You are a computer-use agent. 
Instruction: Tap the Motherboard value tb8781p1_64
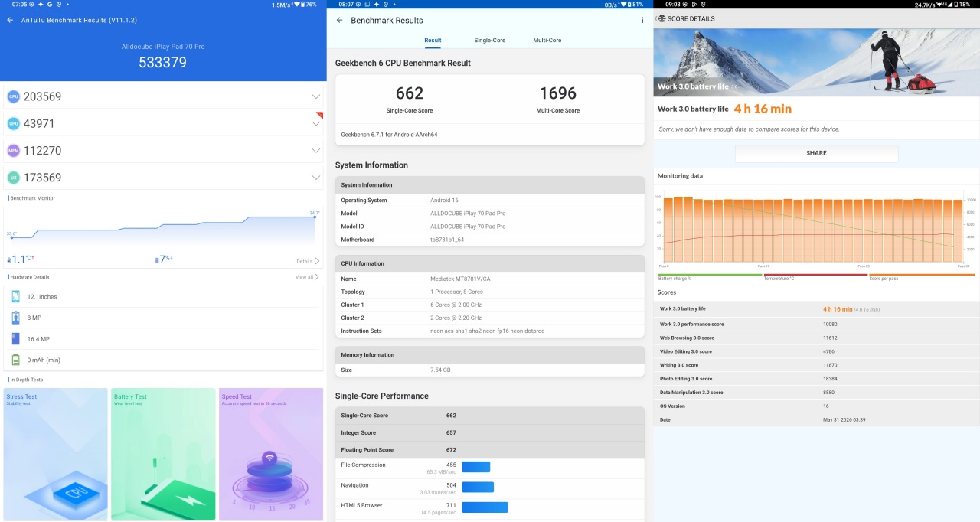coord(447,240)
